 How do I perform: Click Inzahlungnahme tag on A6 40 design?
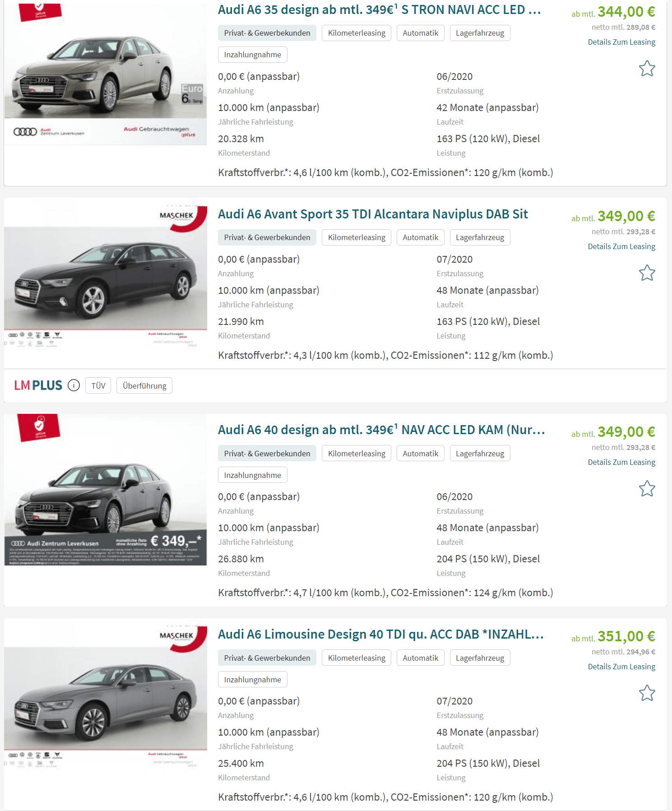[252, 475]
